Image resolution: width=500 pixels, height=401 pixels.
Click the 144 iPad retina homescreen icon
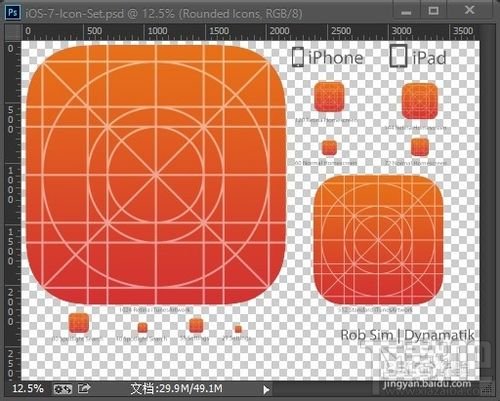click(x=420, y=101)
